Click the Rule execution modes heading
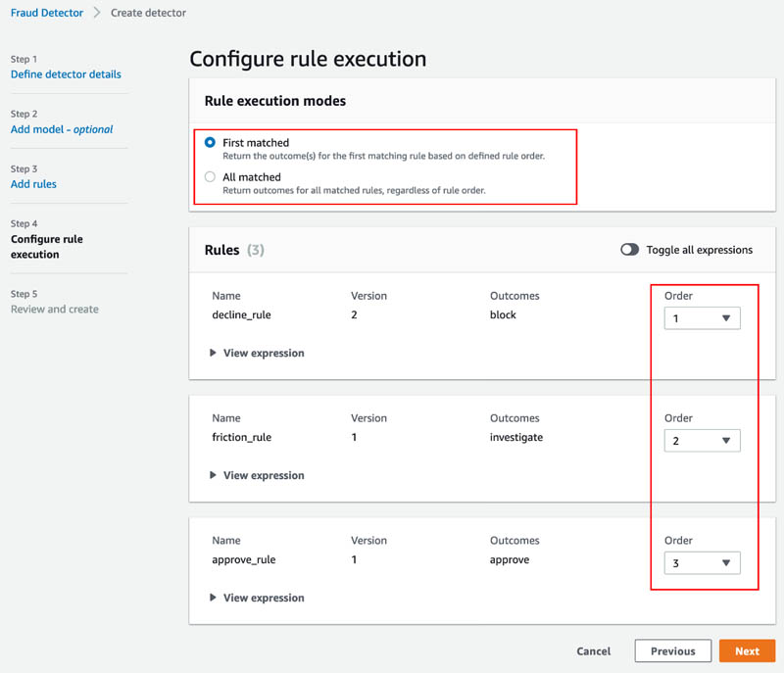This screenshot has width=784, height=673. tap(275, 101)
